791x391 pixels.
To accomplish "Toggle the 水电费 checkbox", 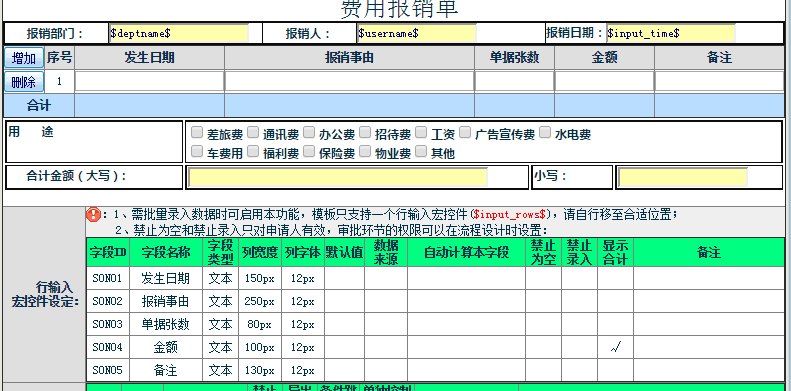I will point(545,133).
